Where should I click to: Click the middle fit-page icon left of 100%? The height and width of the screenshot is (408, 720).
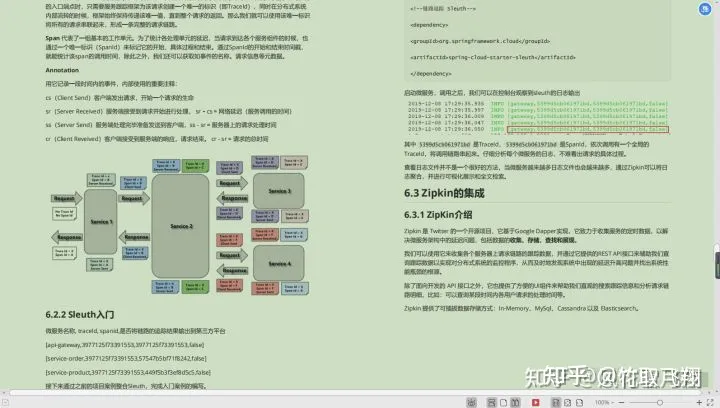(568, 402)
